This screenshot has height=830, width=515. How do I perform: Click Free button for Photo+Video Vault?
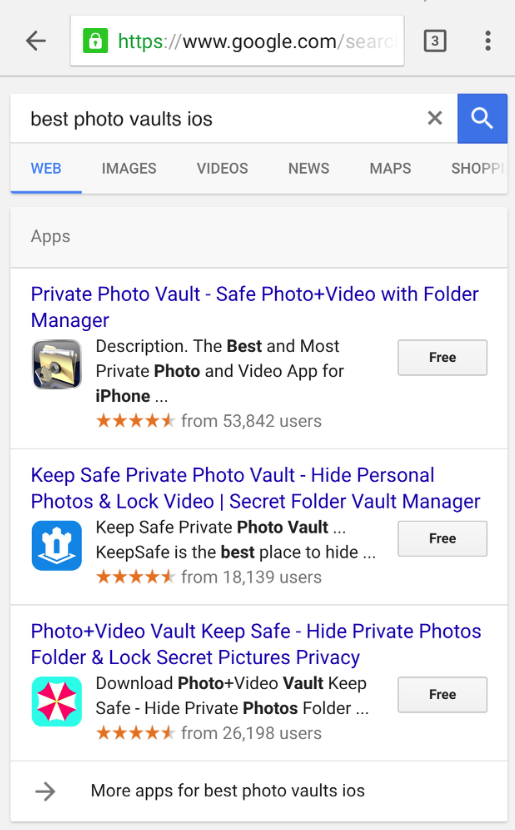(442, 694)
